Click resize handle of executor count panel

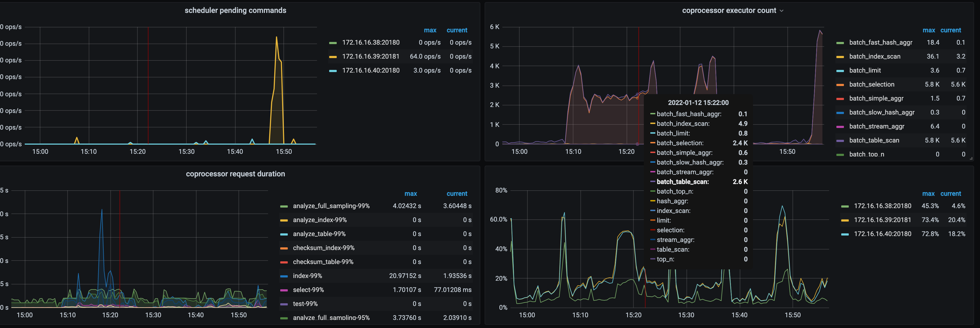[x=971, y=158]
